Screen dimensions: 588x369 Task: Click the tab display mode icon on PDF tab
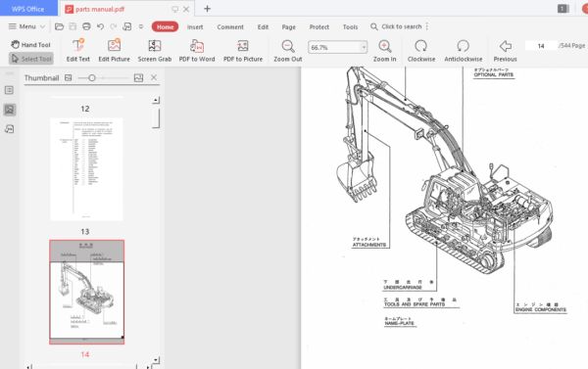(174, 9)
